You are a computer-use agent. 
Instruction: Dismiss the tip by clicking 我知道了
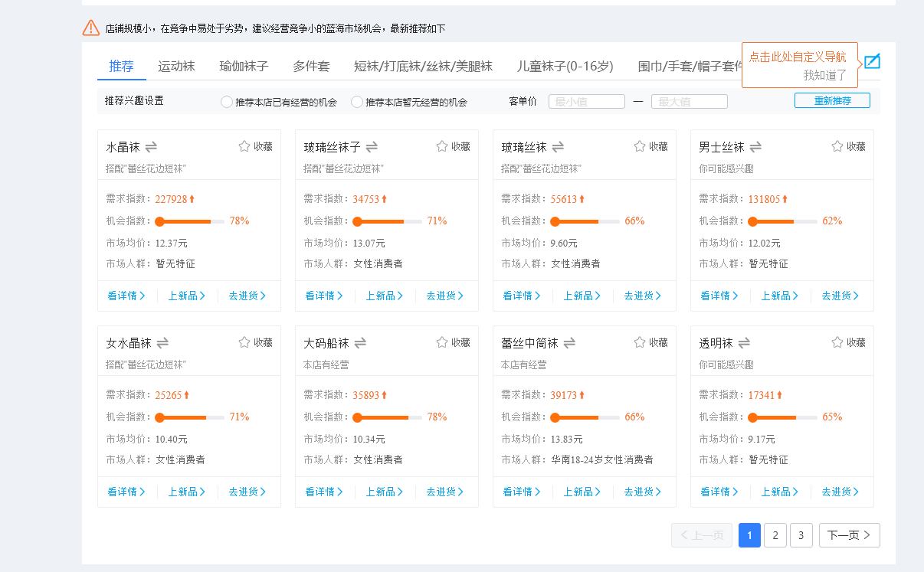824,75
